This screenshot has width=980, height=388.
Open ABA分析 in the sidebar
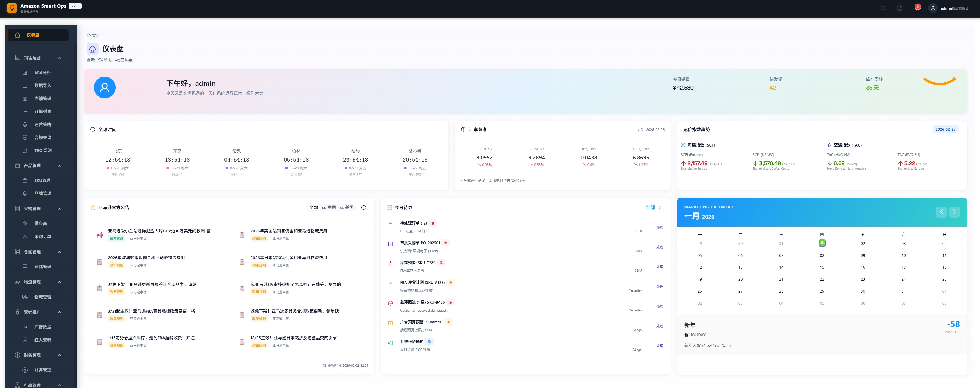coord(42,73)
